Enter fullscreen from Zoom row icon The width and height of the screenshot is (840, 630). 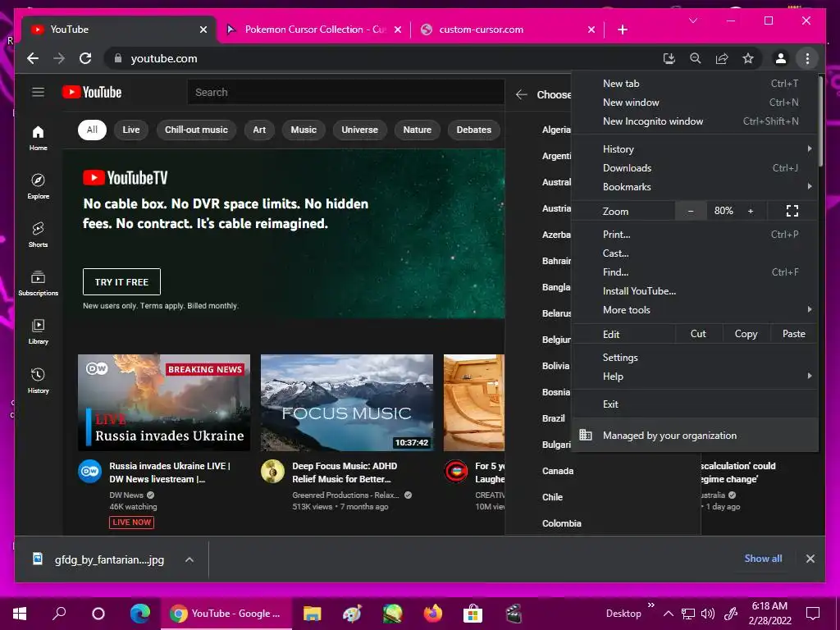point(792,211)
